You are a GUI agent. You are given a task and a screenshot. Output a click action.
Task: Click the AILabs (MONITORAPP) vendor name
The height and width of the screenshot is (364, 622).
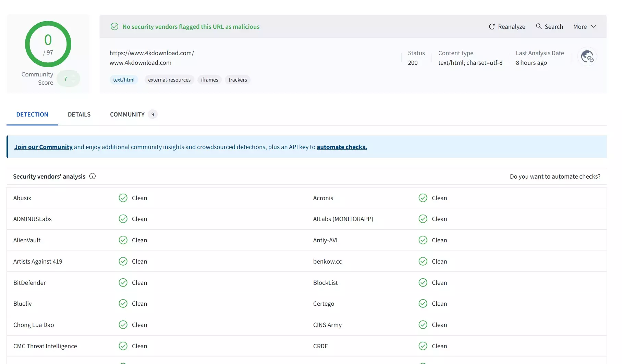[343, 219]
